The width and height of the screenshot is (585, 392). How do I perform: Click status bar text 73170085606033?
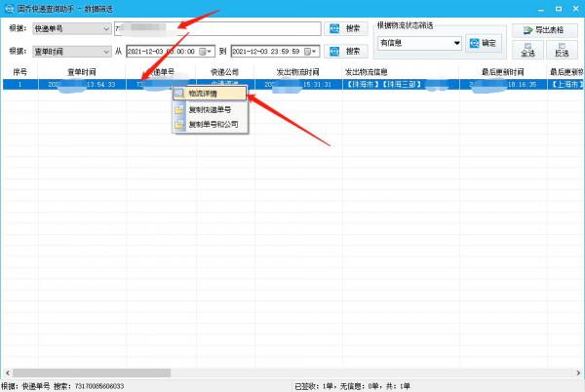pos(99,386)
